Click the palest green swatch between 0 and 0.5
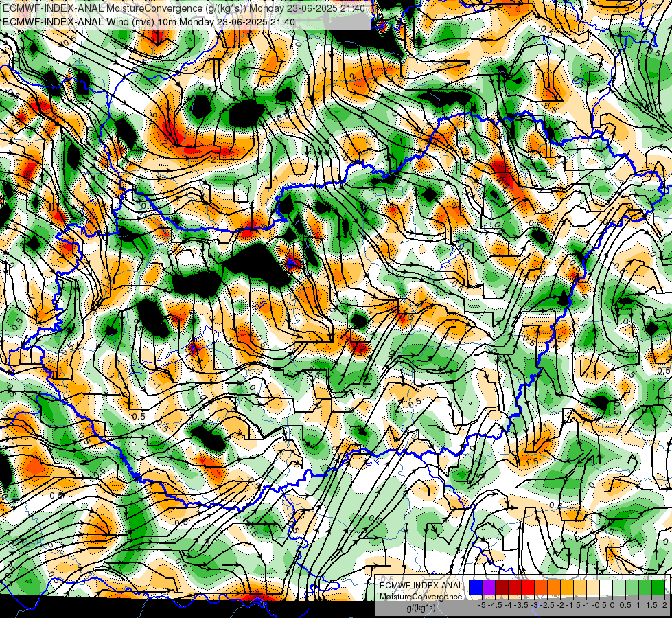672x618 pixels. tap(619, 587)
